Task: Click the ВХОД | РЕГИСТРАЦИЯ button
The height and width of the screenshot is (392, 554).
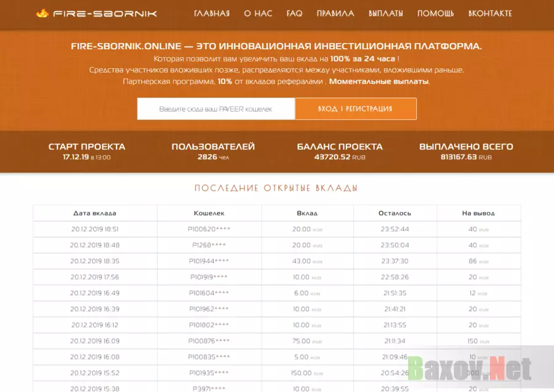Action: point(355,109)
